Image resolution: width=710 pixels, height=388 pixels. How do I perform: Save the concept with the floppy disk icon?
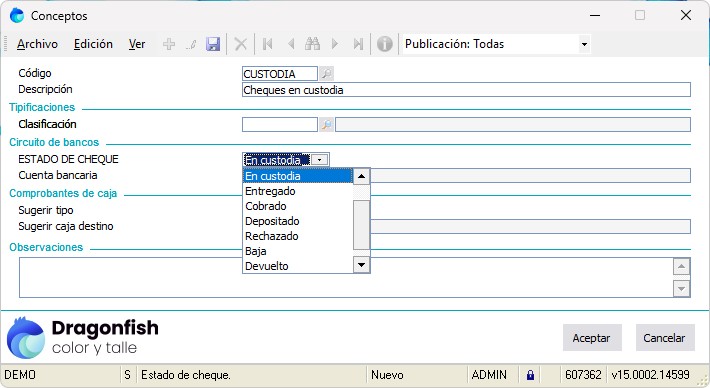click(x=213, y=44)
